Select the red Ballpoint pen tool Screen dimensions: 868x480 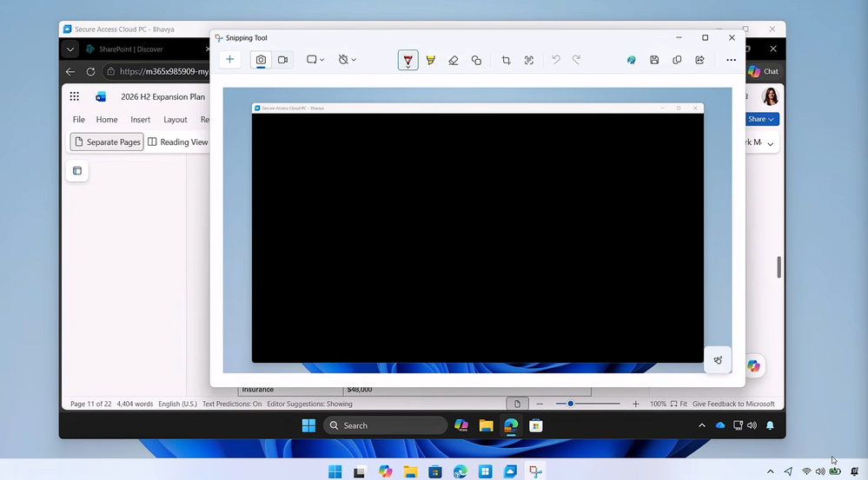coord(408,60)
